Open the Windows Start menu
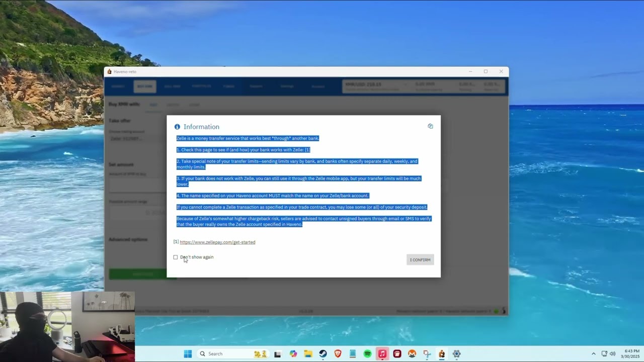The width and height of the screenshot is (644, 362). [x=188, y=354]
